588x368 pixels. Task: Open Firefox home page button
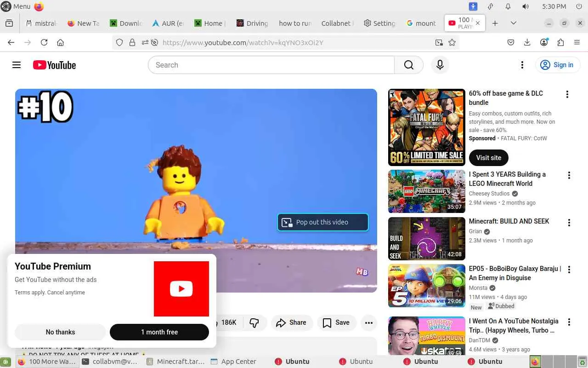click(60, 42)
